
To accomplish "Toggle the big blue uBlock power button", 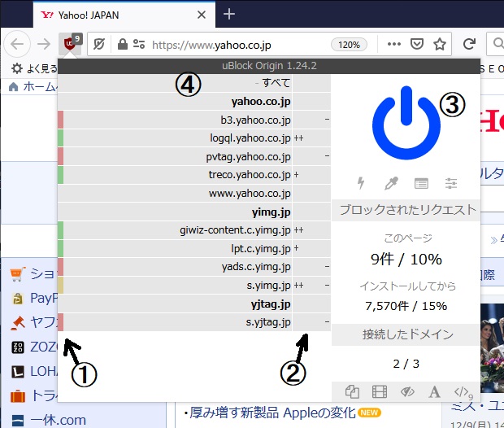I will pyautogui.click(x=406, y=123).
